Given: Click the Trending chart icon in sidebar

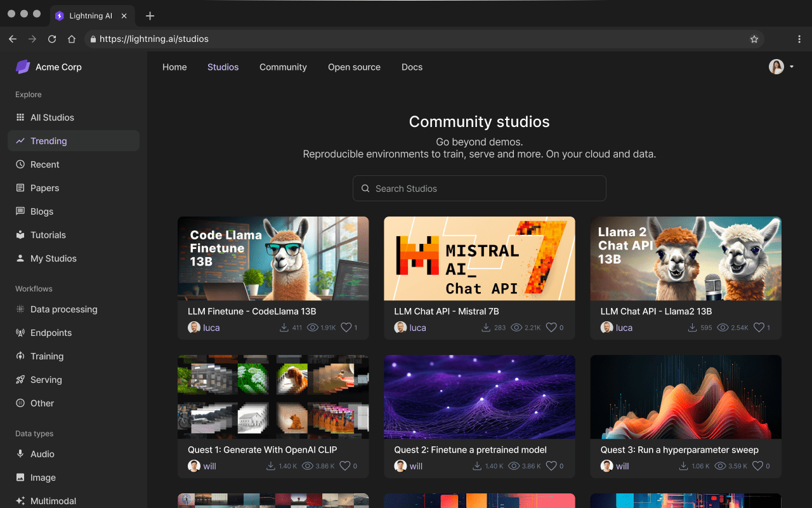Looking at the screenshot, I should [x=20, y=141].
